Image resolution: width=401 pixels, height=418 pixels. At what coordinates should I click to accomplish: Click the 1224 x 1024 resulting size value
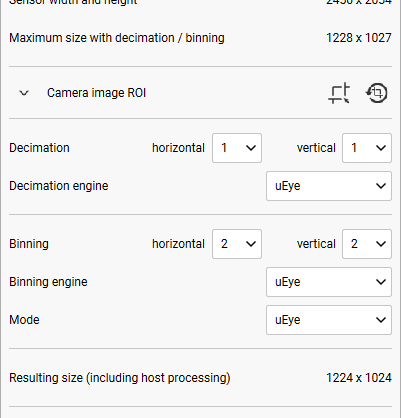(x=359, y=378)
